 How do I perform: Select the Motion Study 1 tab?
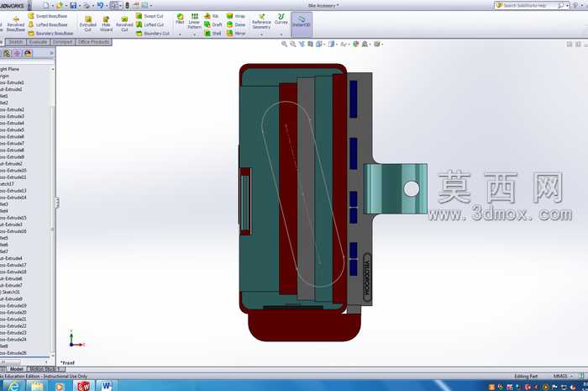coord(45,369)
